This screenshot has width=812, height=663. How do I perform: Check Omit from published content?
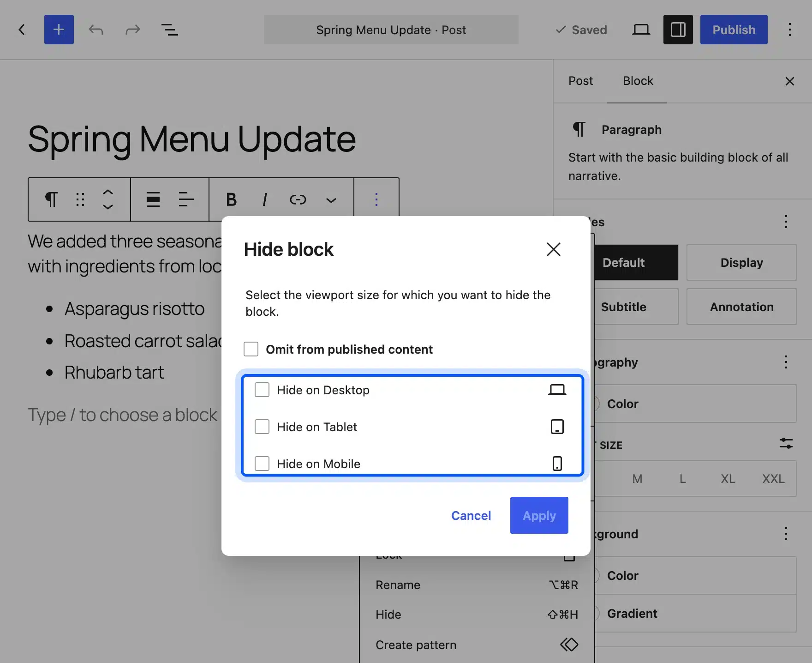251,349
